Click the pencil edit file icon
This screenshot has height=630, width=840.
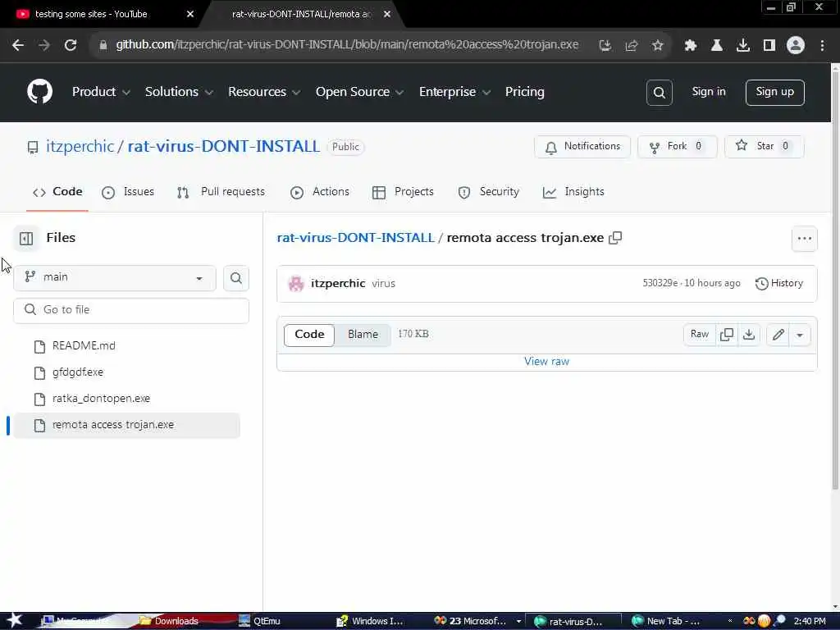778,335
